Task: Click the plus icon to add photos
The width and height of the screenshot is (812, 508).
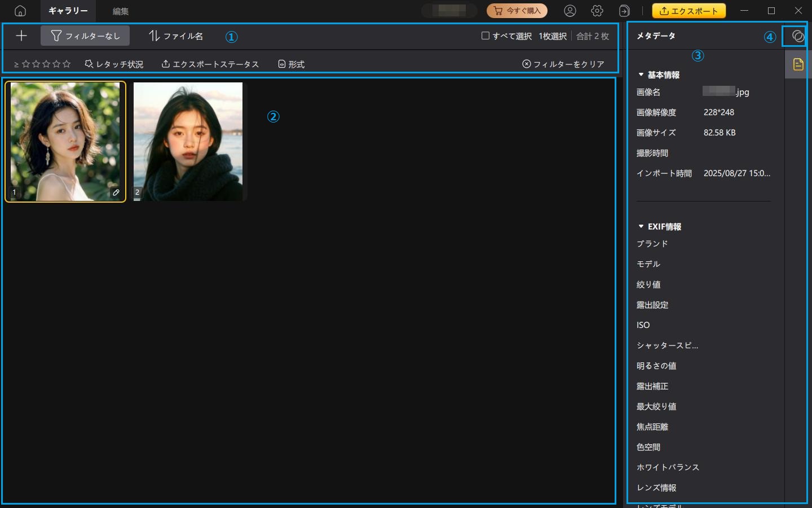Action: pyautogui.click(x=21, y=36)
